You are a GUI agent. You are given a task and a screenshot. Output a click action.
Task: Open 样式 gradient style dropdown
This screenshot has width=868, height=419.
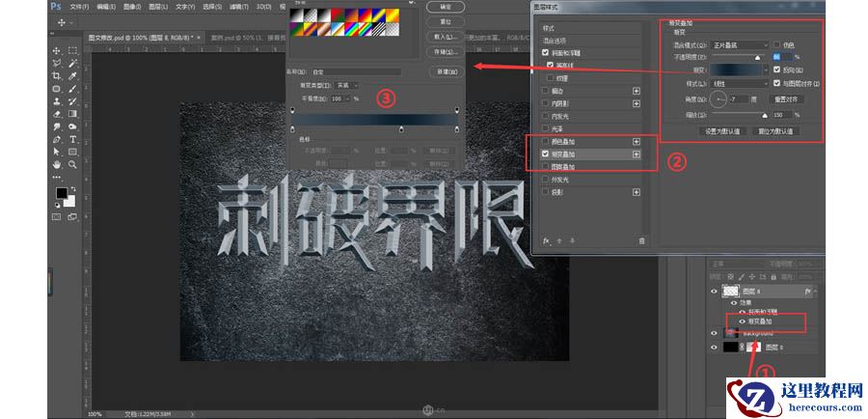tap(740, 83)
